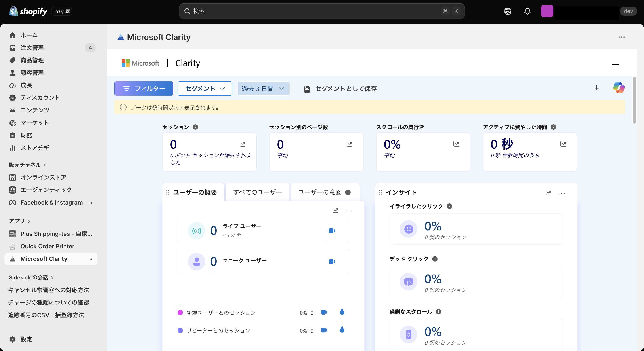Open ディスカウント in the sidebar
Viewport: 644px width, 351px height.
click(51, 98)
